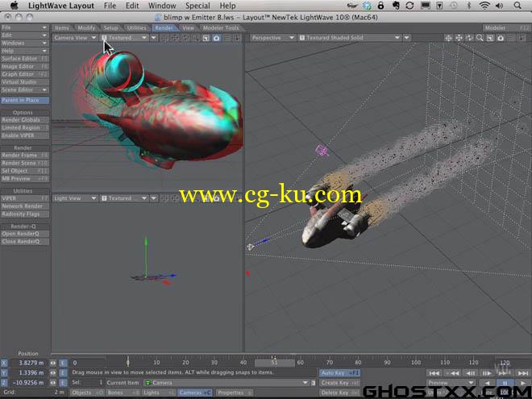Expand the Scene Editor dropdown
Viewport: 532px width, 399px height.
click(x=25, y=90)
